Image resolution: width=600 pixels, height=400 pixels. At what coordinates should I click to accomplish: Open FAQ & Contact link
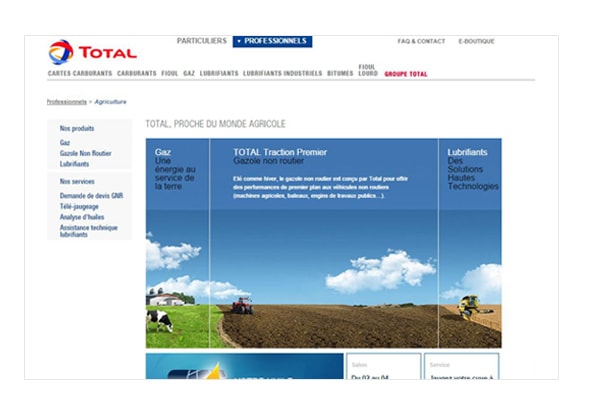click(x=421, y=41)
